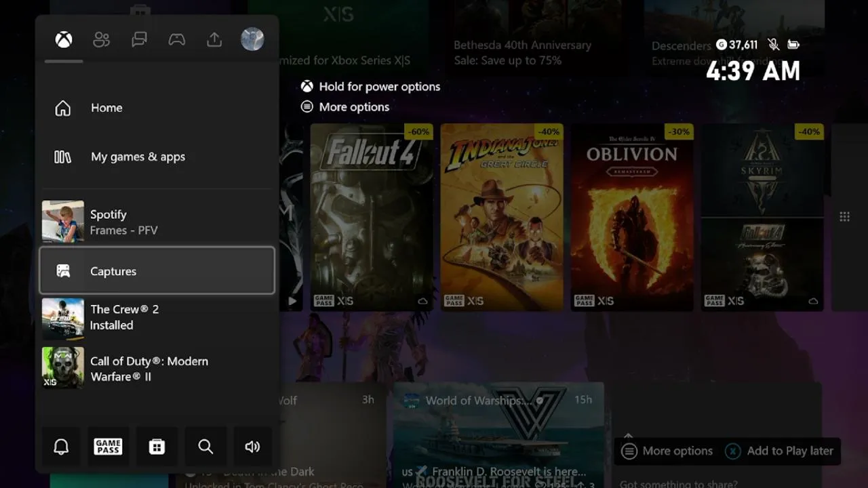
Task: Open the profile avatar tab
Action: (252, 39)
